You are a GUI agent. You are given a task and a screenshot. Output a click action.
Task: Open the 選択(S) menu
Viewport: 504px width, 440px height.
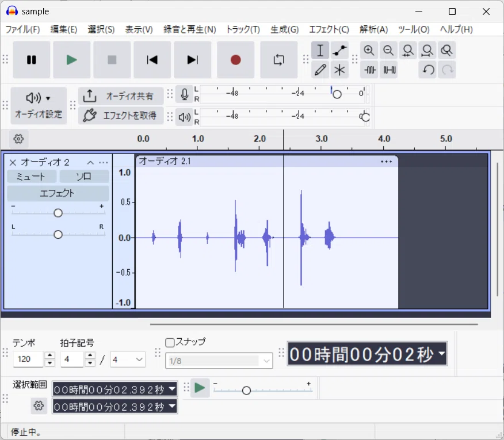101,29
